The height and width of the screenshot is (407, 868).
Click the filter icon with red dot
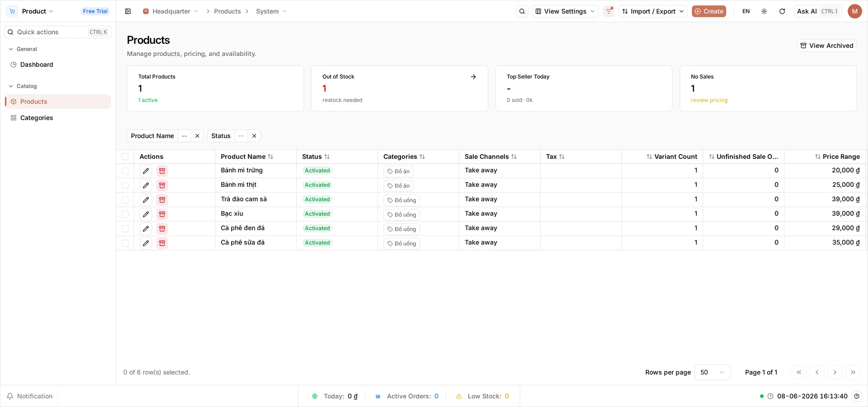coord(609,11)
